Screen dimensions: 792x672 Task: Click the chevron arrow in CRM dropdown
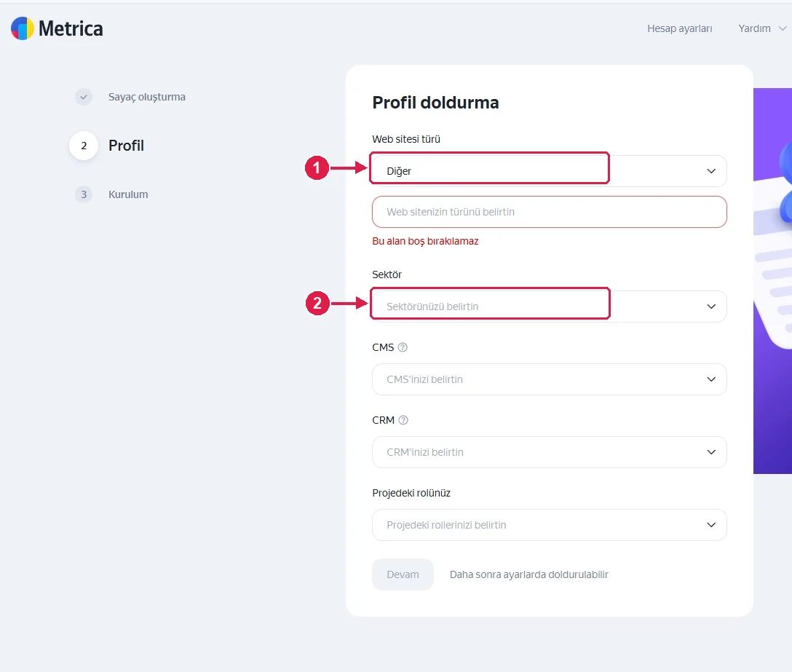coord(711,452)
